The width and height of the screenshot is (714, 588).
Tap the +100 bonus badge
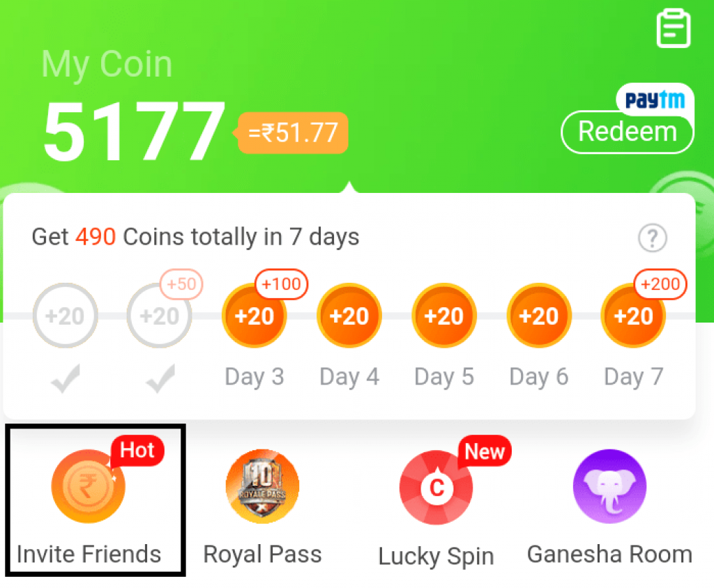pyautogui.click(x=282, y=284)
